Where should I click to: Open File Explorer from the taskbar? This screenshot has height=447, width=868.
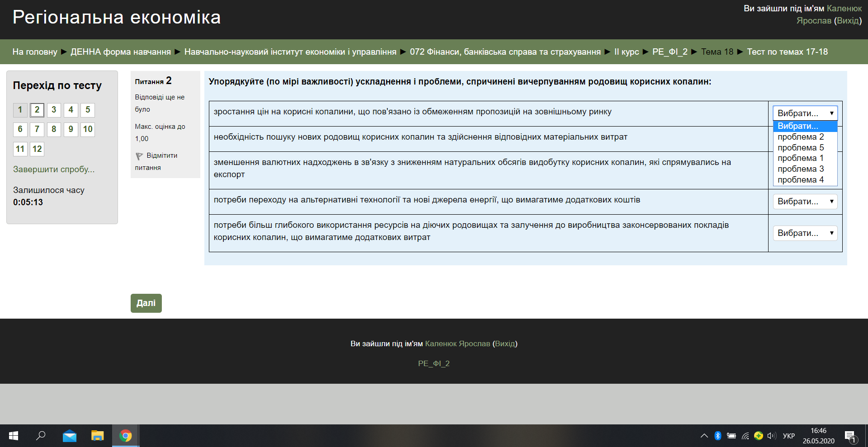(x=97, y=435)
